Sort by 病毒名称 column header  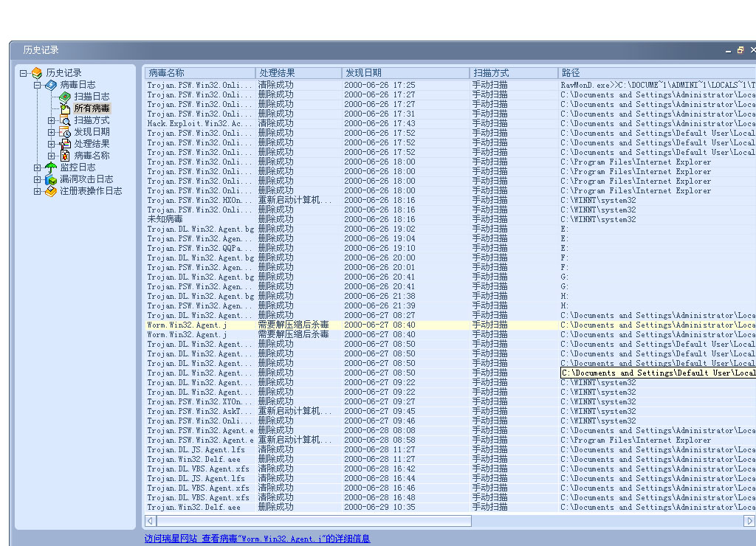(199, 73)
